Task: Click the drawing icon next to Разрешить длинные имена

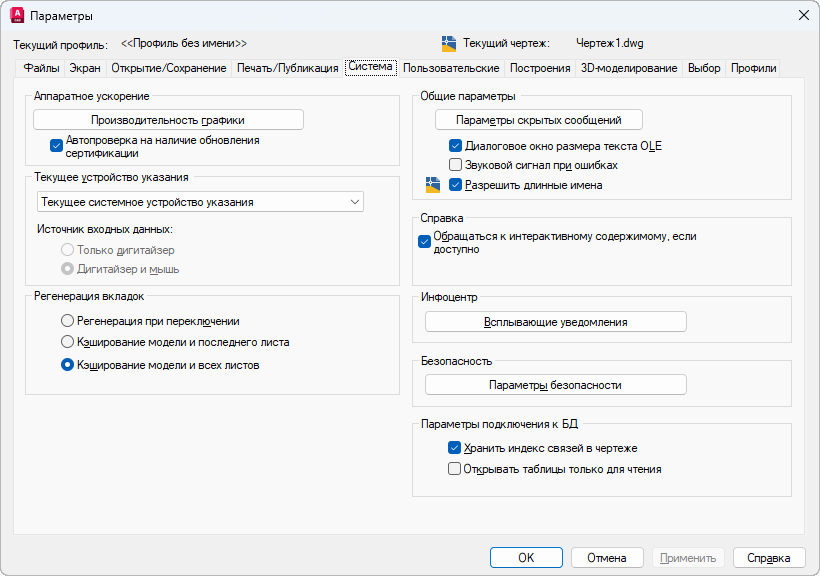Action: tap(432, 184)
